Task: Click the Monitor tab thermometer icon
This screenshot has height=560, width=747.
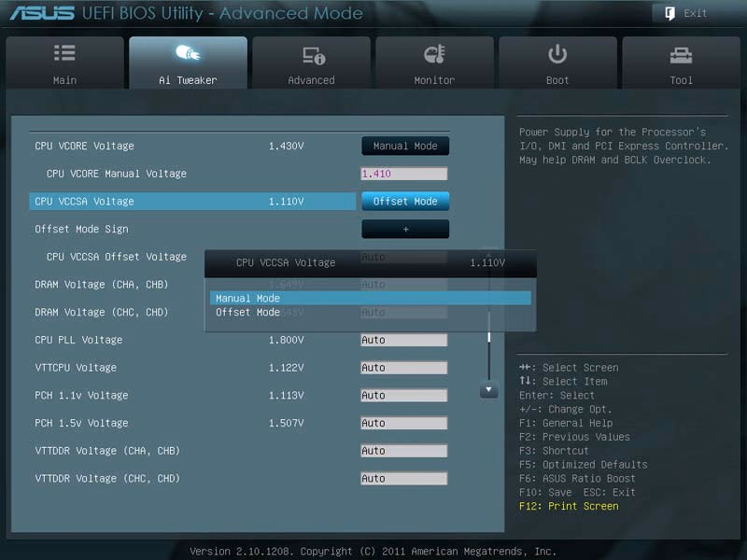Action: coord(434,54)
